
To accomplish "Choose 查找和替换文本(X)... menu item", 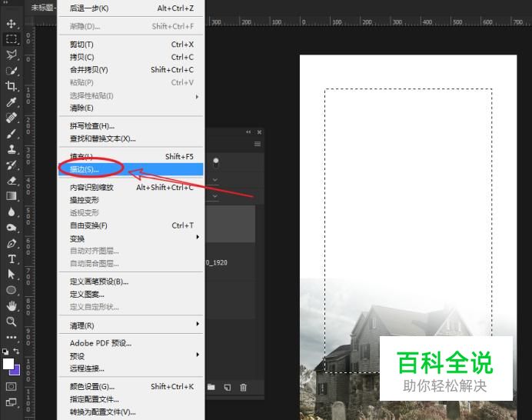I will click(x=131, y=138).
